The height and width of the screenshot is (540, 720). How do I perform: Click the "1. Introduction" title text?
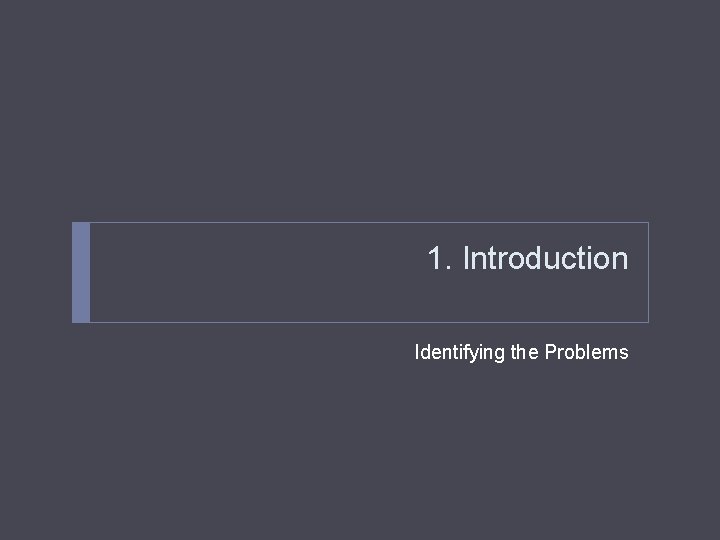[x=527, y=259]
